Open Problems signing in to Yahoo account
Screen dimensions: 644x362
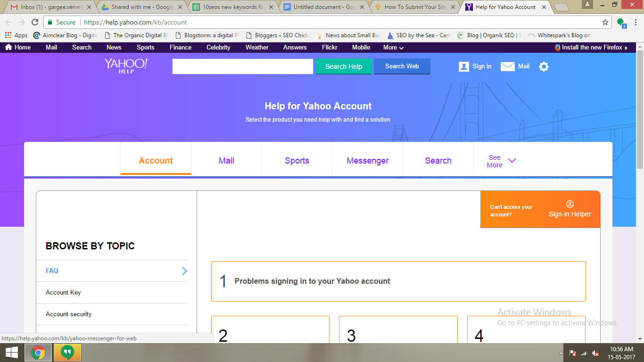[x=398, y=281]
